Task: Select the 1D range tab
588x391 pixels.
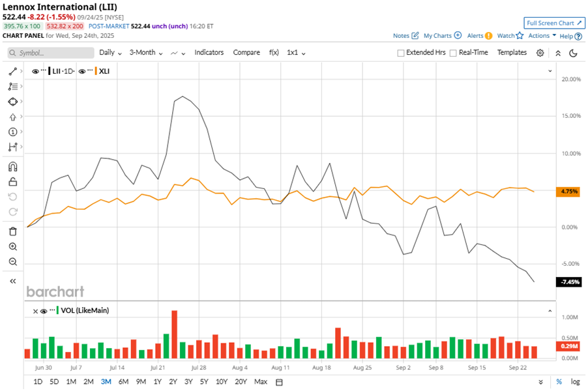Action: click(38, 382)
